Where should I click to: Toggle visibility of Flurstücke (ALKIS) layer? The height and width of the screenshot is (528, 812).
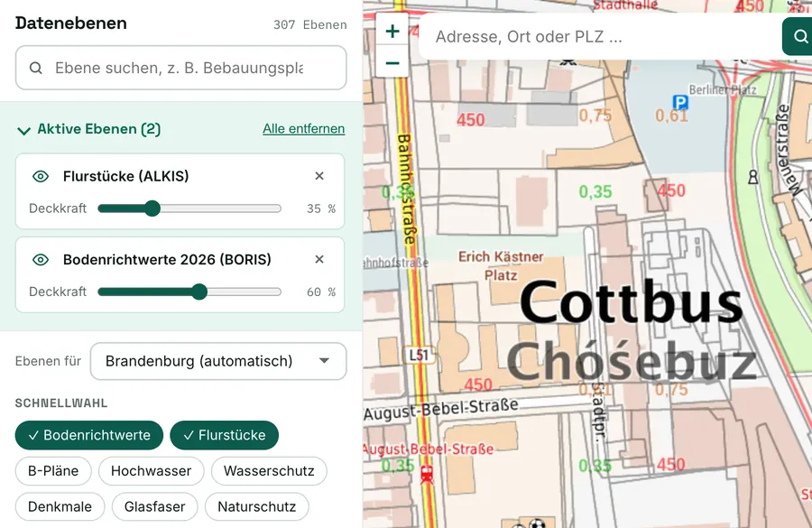point(41,176)
